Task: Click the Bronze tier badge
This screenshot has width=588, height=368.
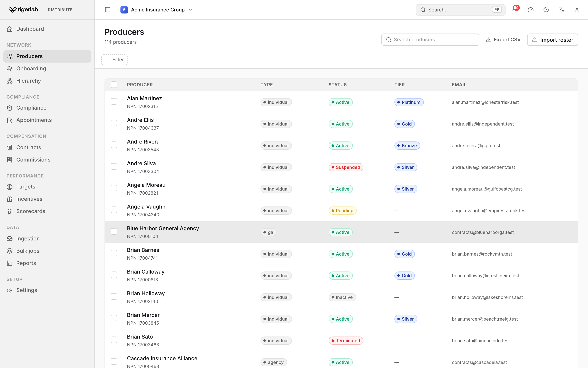Action: coord(407,146)
